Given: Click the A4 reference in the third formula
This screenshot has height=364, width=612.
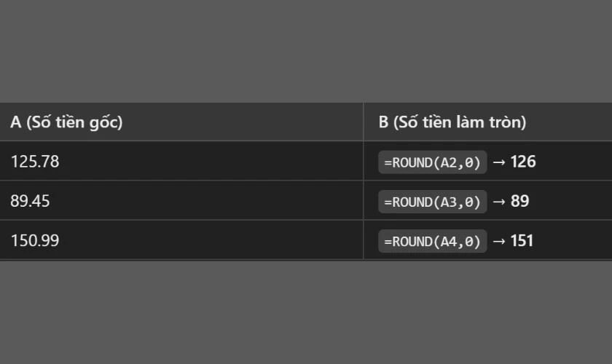Looking at the screenshot, I should 450,241.
